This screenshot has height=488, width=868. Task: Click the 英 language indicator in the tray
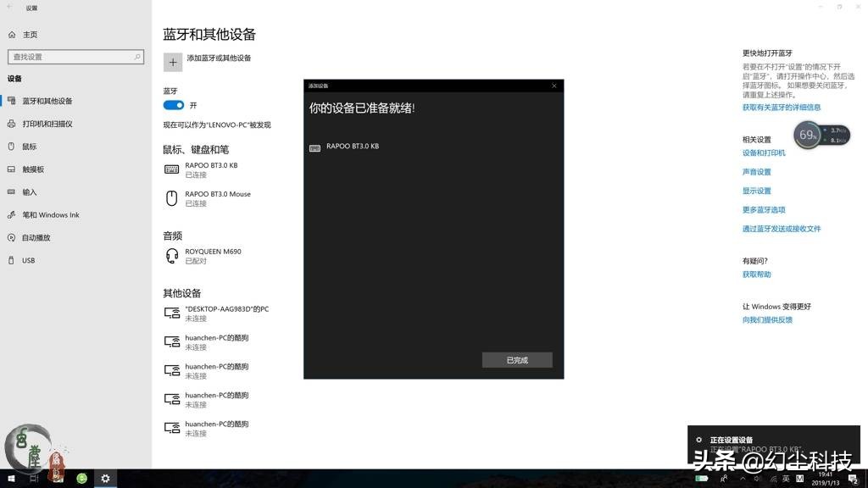pyautogui.click(x=785, y=478)
